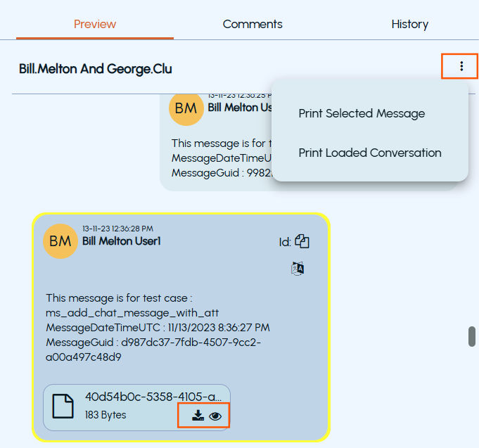The height and width of the screenshot is (448, 479).
Task: Download the 183 Bytes attachment
Action: (198, 416)
